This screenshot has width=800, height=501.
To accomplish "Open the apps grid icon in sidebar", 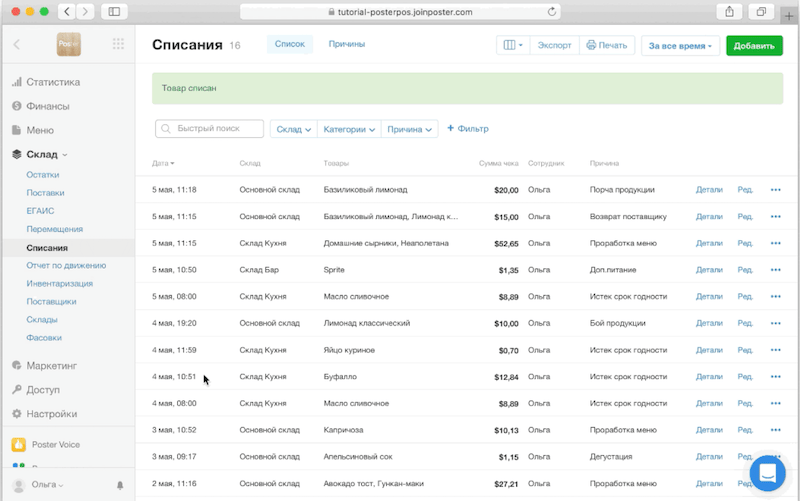I will point(119,45).
